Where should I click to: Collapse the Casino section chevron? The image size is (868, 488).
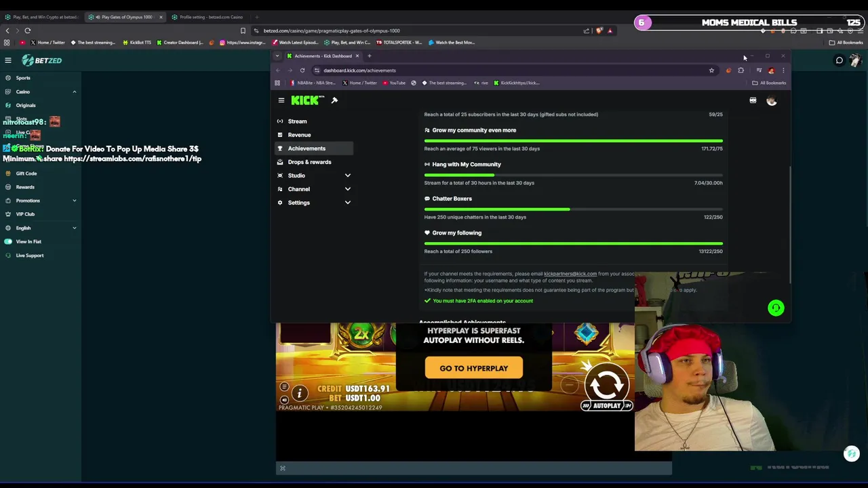point(75,91)
